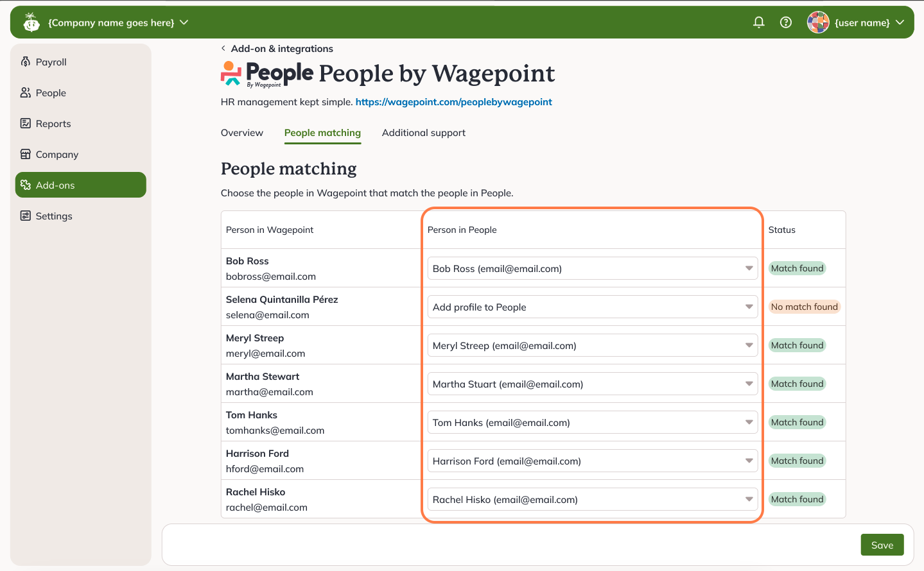Select the People matching tab
This screenshot has height=571, width=924.
click(322, 133)
